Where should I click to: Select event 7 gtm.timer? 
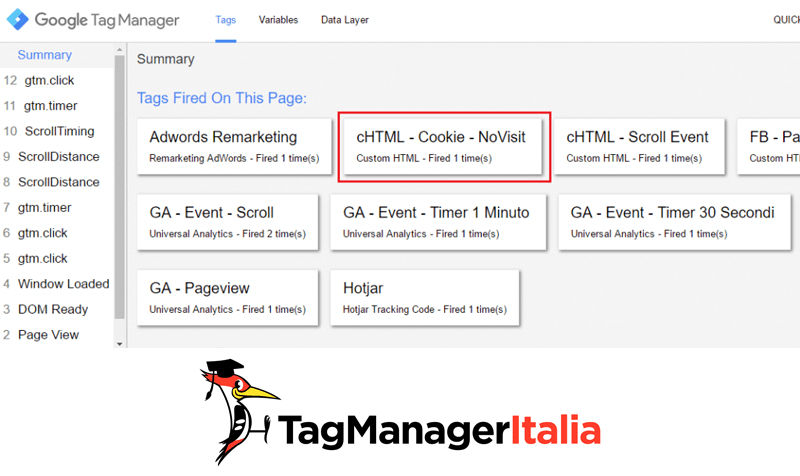coord(37,208)
